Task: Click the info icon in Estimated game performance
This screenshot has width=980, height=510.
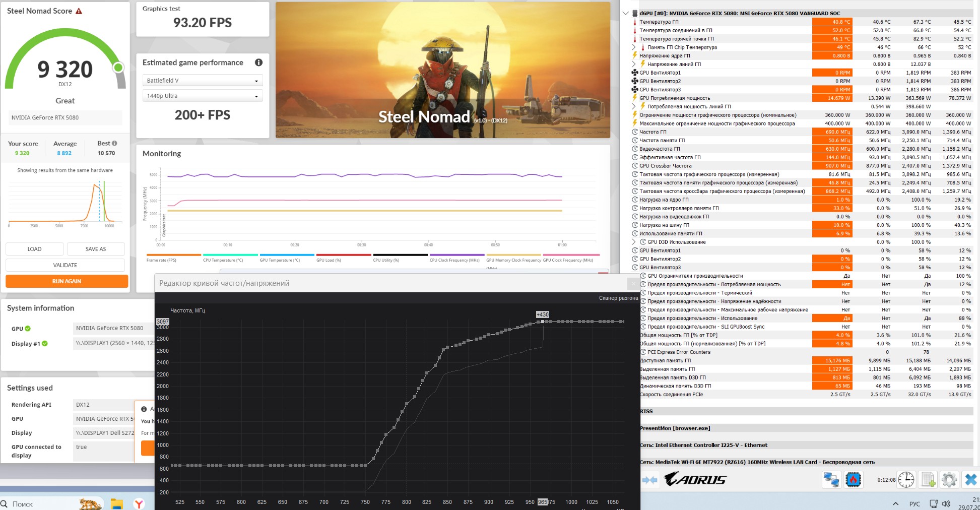Action: (258, 62)
